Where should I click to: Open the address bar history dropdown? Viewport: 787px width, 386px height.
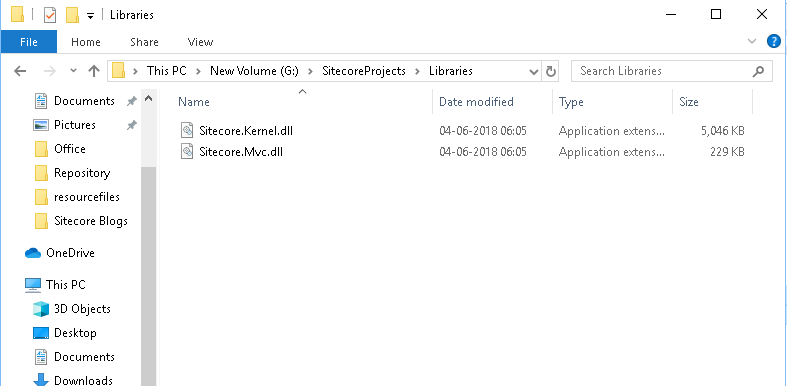click(x=534, y=72)
